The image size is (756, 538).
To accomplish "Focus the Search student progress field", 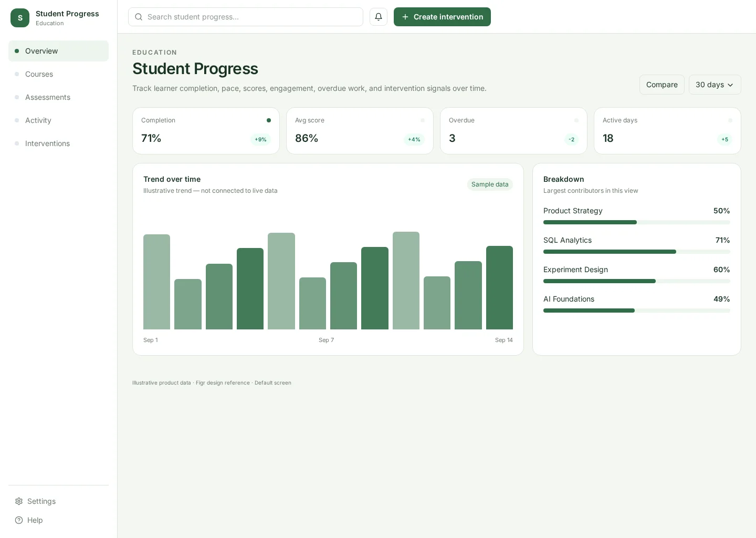I will coord(246,17).
